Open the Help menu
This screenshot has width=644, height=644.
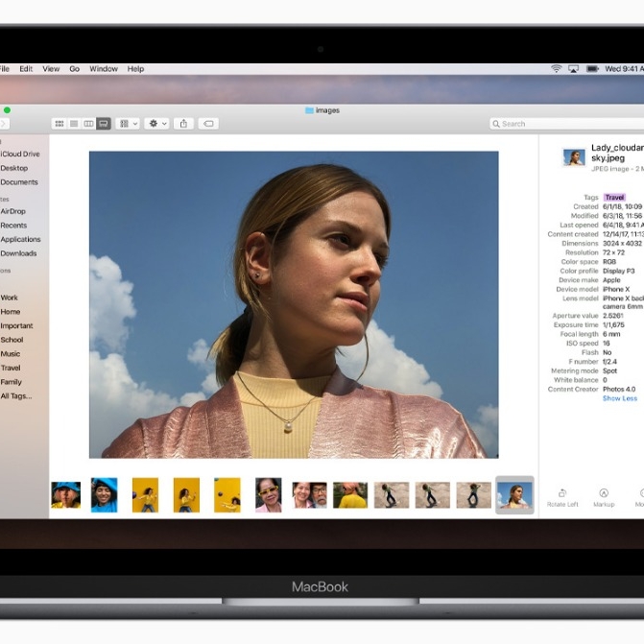pyautogui.click(x=135, y=69)
